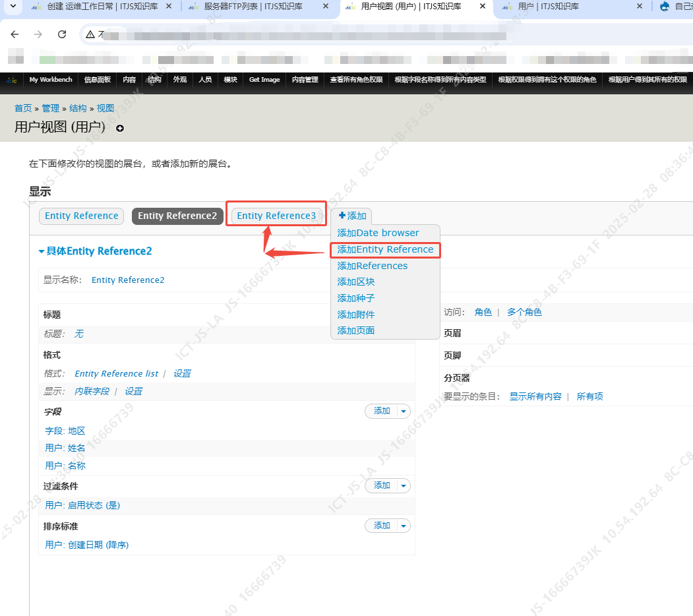
Task: Open 根据字段名称得到所有内容类型 menu item
Action: (440, 80)
